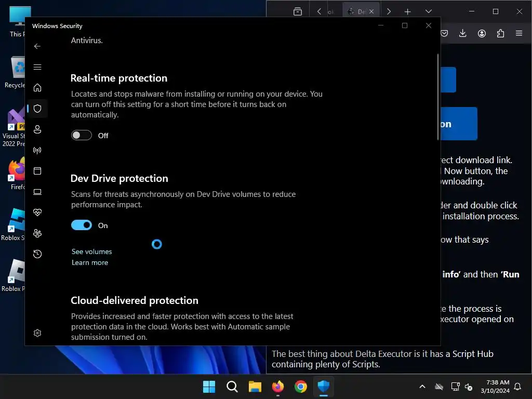
Task: Open Windows Security settings gear
Action: tap(37, 333)
